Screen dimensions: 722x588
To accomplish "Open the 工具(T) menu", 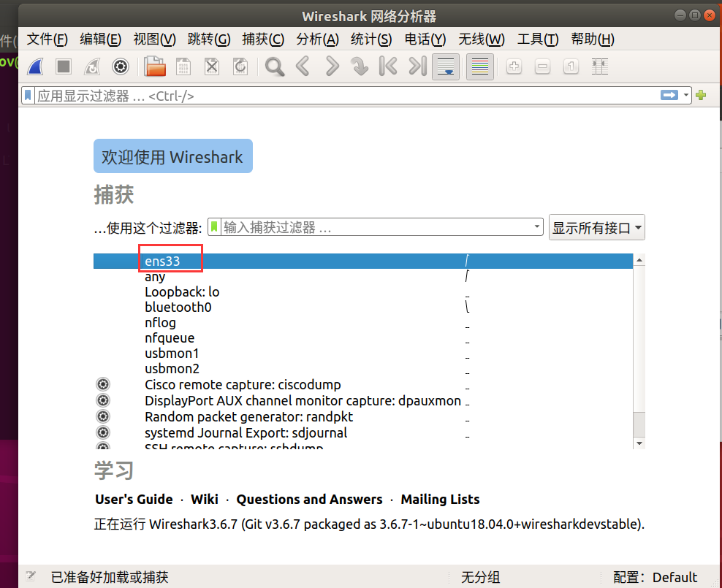I will coord(537,39).
